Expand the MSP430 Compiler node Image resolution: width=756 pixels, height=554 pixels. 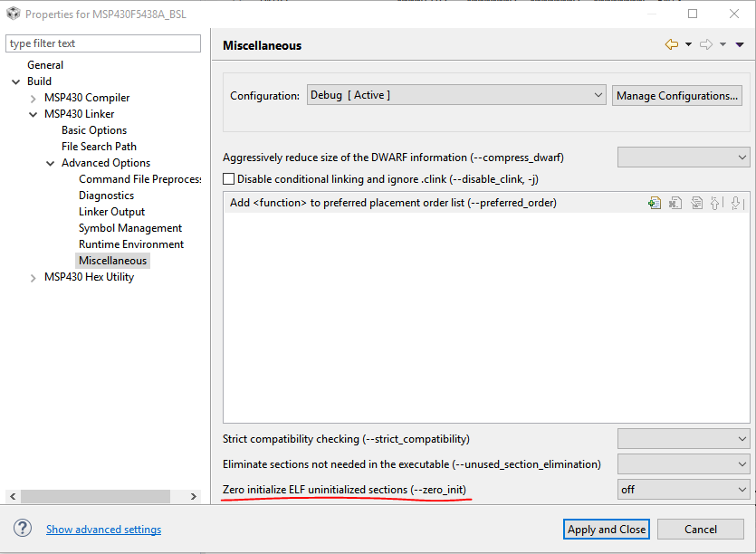tap(33, 99)
